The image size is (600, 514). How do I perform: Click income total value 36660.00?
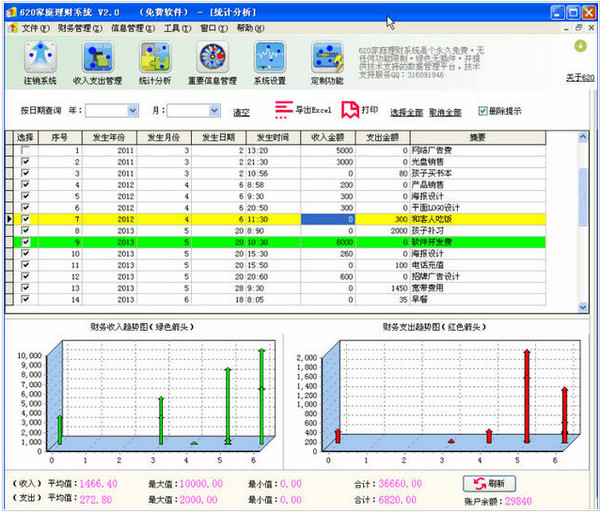[x=400, y=484]
